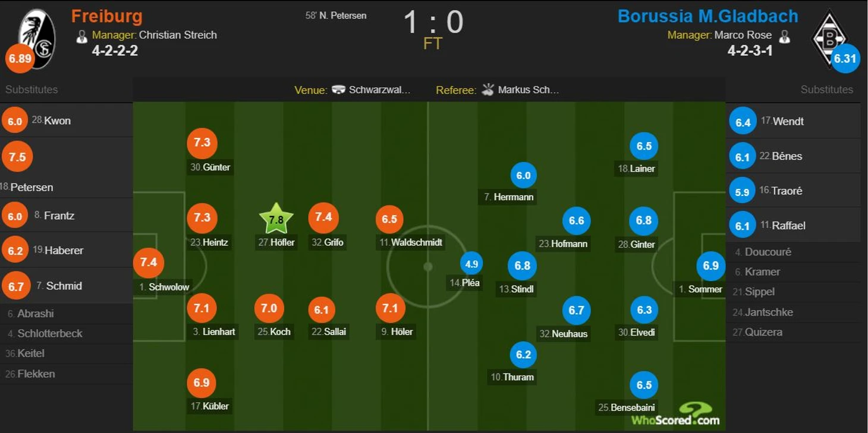Screen dimensions: 868x433
Task: Click the whistle icon beside Referee
Action: click(488, 90)
